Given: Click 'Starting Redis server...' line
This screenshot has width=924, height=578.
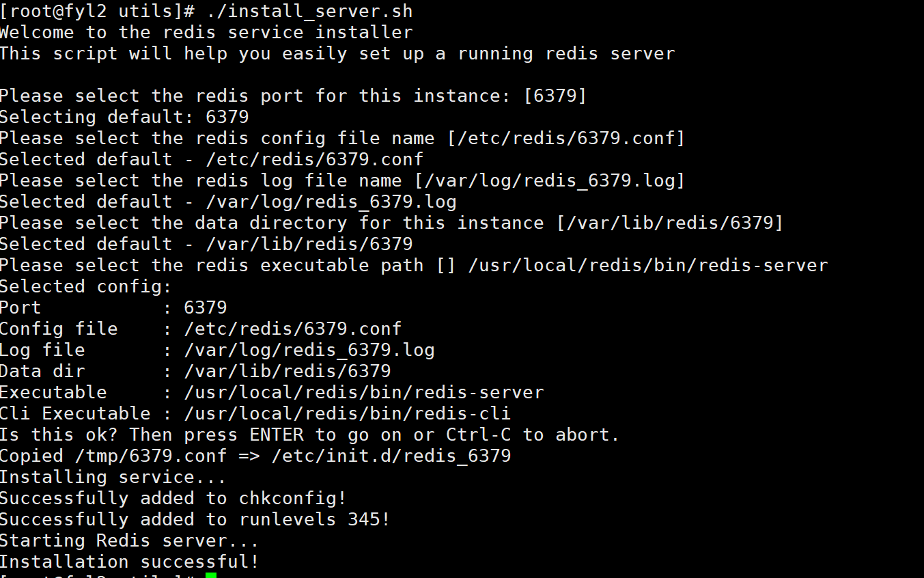Looking at the screenshot, I should (130, 540).
